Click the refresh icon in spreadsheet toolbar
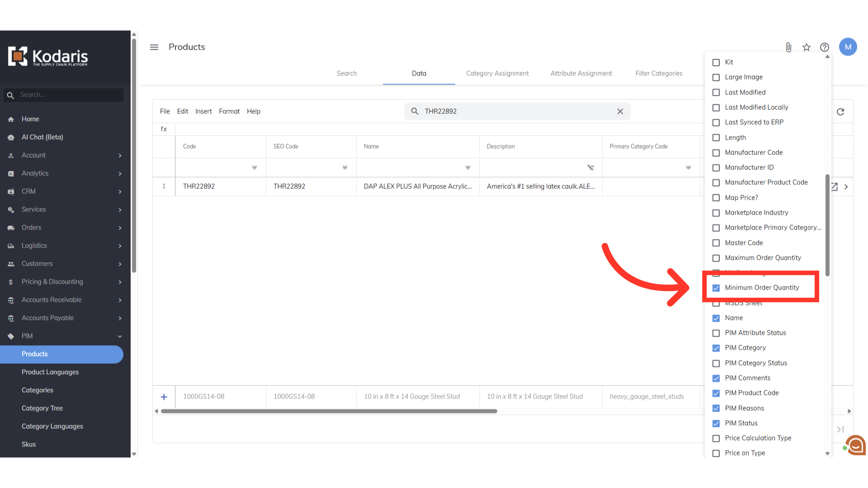 point(840,112)
